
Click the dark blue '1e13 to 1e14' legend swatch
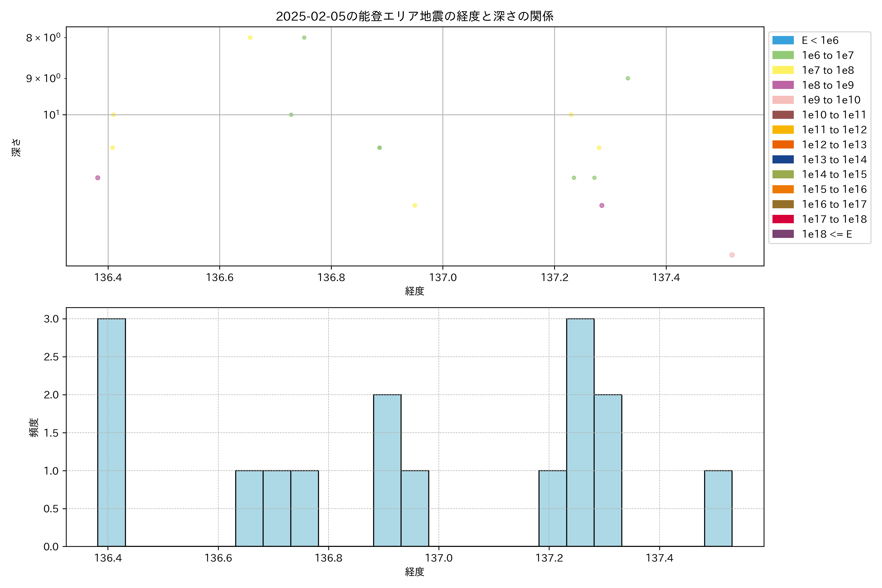click(783, 159)
